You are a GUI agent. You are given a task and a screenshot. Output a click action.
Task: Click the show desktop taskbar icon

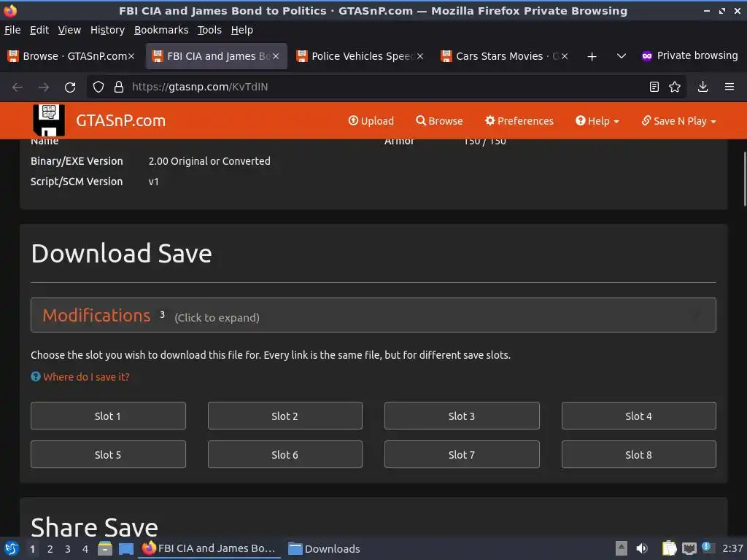tap(126, 548)
